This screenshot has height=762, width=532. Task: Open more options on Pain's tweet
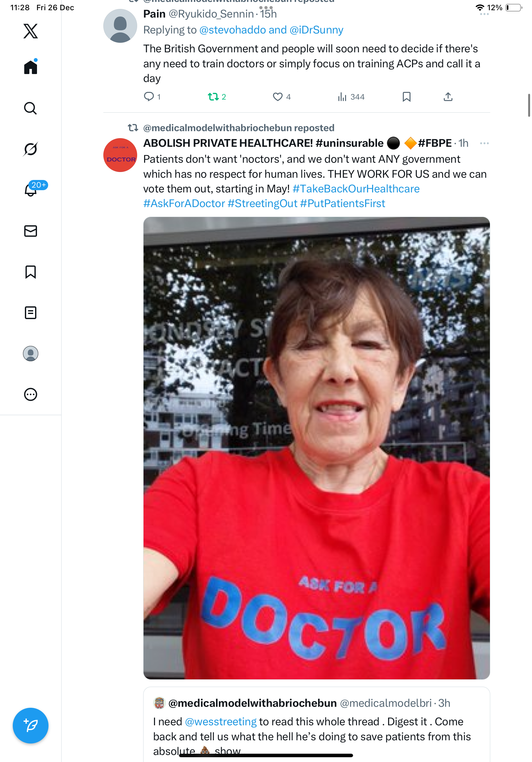point(484,14)
